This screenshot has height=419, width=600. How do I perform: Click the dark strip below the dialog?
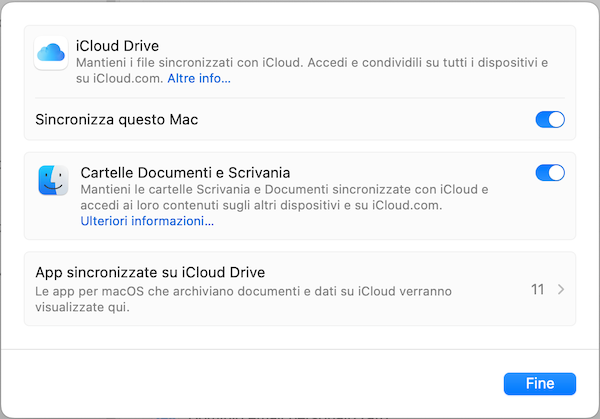[300, 414]
